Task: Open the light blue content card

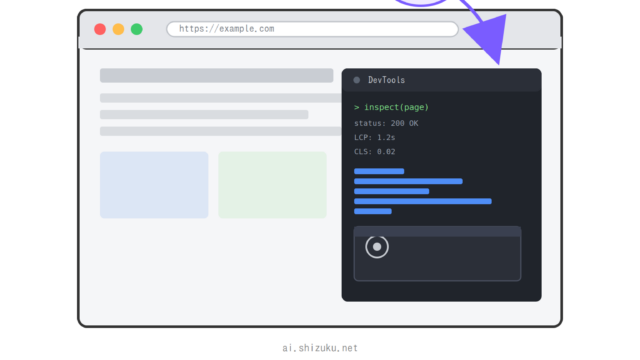Action: (154, 185)
